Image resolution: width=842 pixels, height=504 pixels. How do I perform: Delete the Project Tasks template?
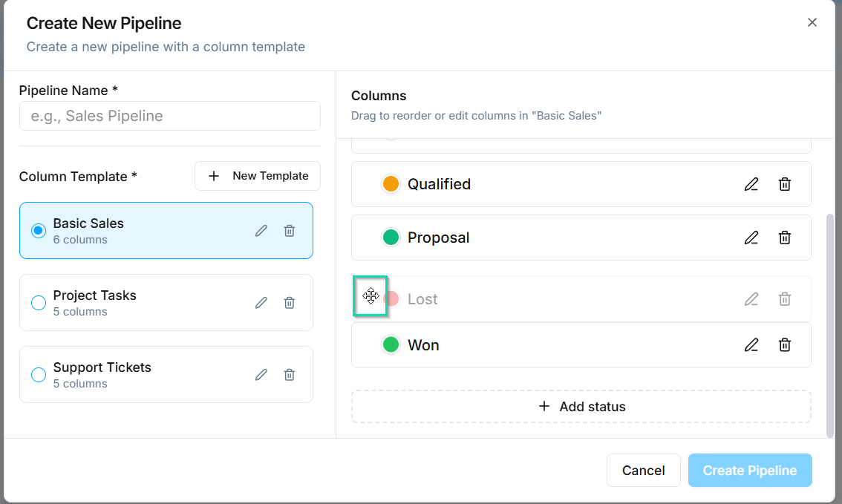pyautogui.click(x=290, y=303)
